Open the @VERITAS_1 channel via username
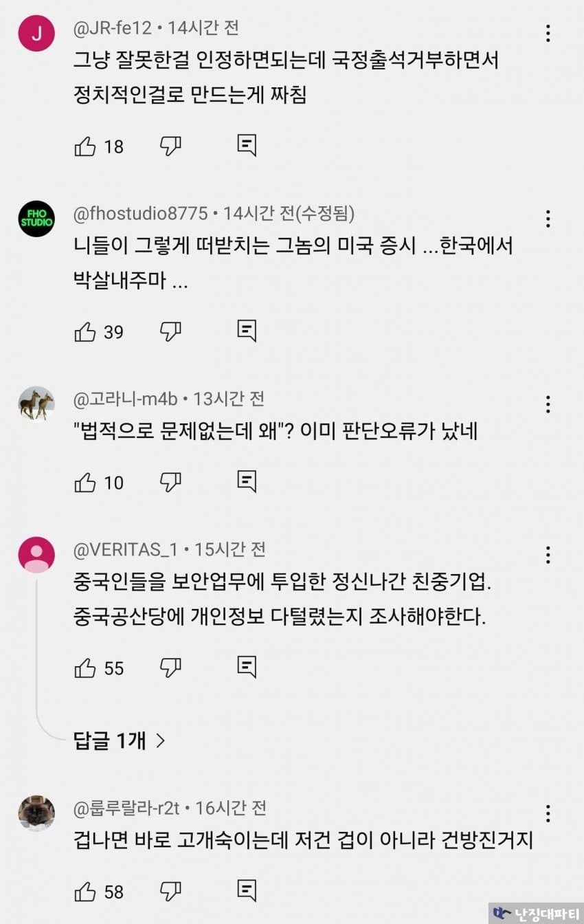584x924 pixels. (x=125, y=550)
